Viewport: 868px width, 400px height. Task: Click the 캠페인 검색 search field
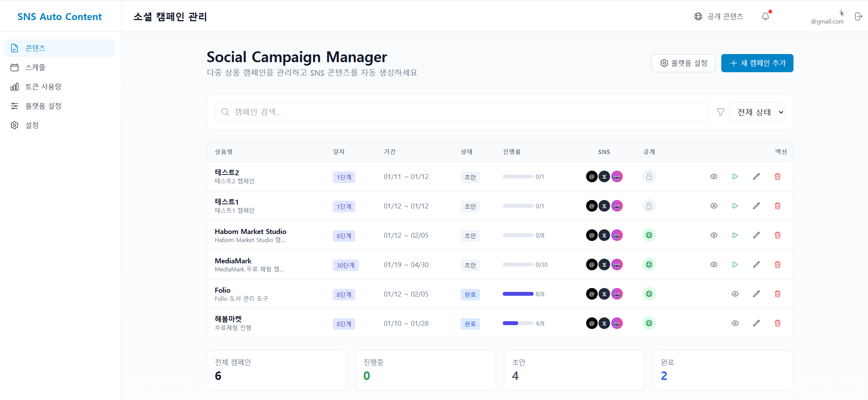point(461,112)
